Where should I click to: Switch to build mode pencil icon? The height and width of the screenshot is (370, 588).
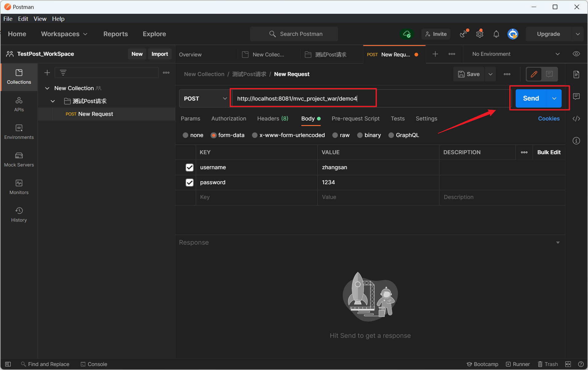pyautogui.click(x=534, y=74)
